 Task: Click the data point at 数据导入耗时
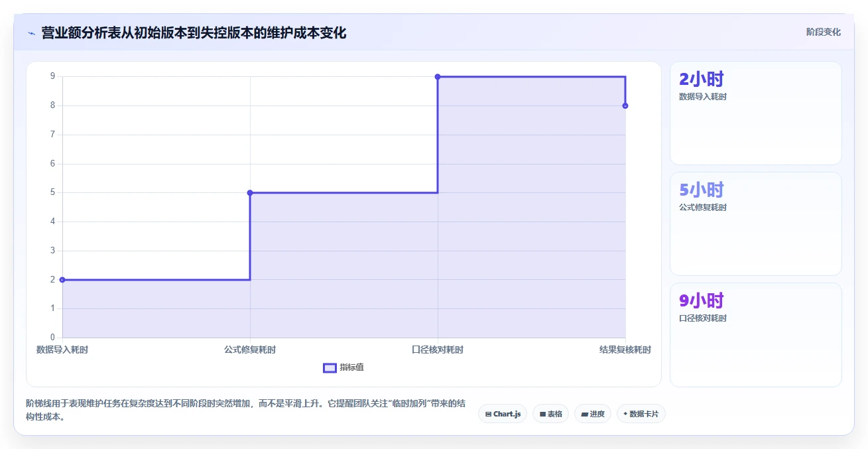pyautogui.click(x=62, y=280)
